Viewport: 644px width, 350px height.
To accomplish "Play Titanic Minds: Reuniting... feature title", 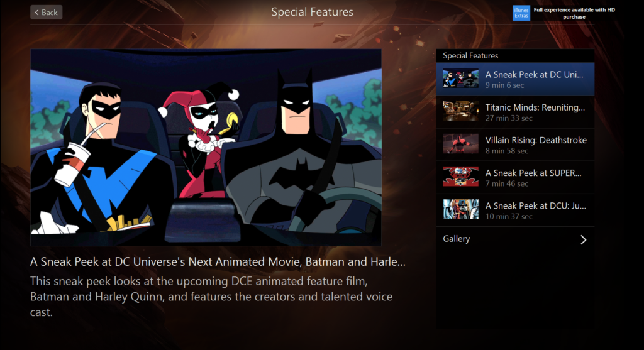I will [x=535, y=107].
